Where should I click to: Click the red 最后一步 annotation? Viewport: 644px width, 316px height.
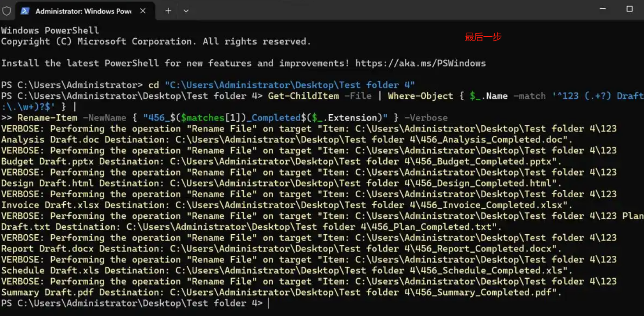[483, 37]
